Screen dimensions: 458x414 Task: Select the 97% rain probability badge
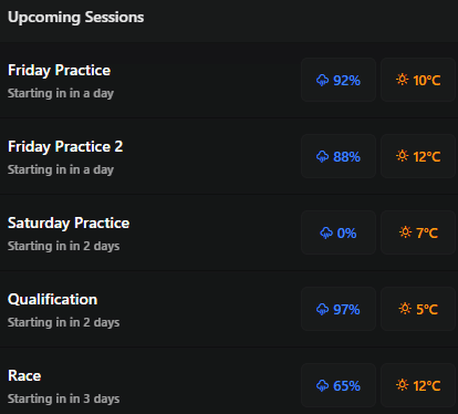click(x=338, y=309)
